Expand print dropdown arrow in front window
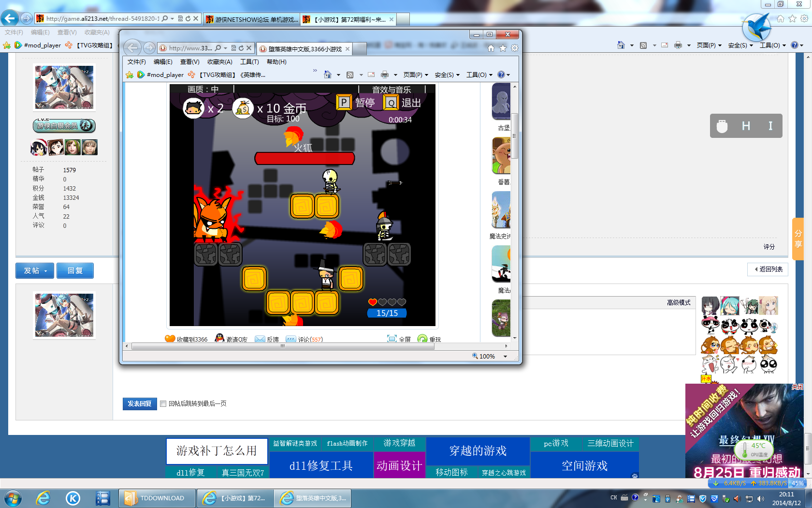This screenshot has height=508, width=812. pyautogui.click(x=395, y=75)
